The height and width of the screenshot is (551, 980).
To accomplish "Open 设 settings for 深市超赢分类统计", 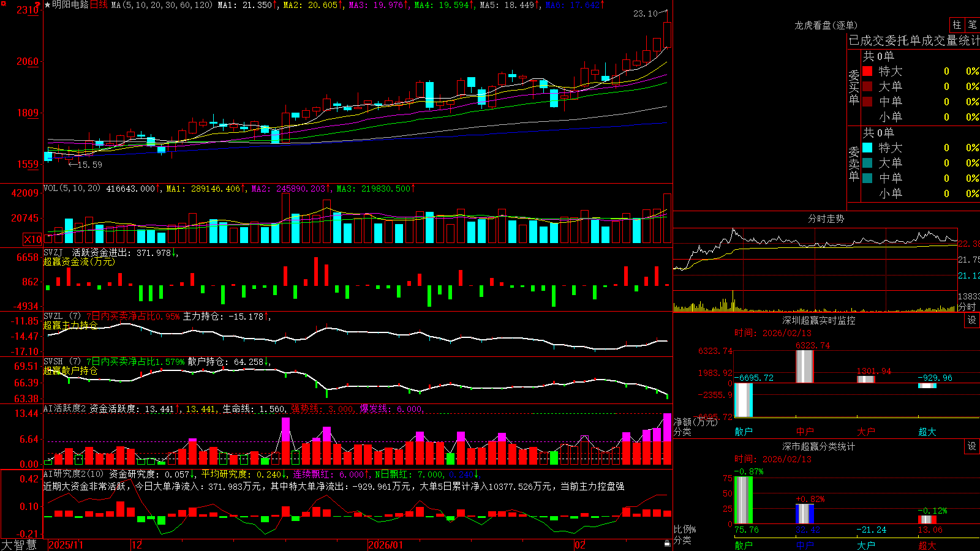I will [x=972, y=446].
